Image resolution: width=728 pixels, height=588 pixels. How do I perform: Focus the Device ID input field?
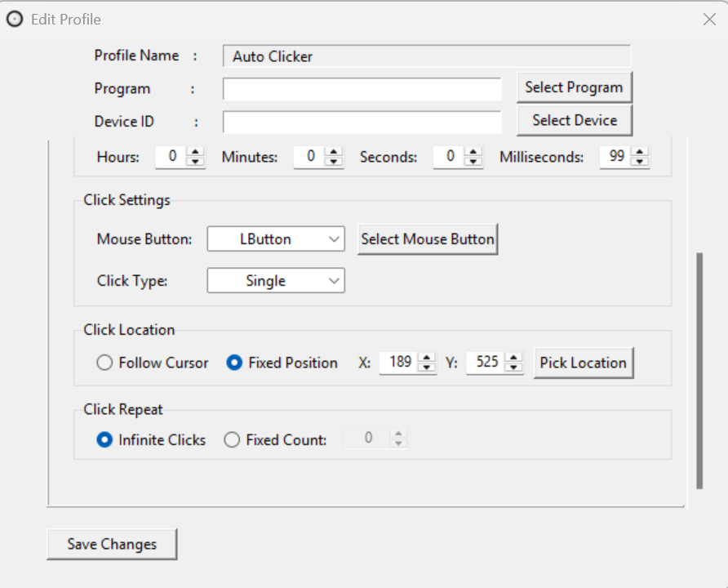click(x=362, y=122)
